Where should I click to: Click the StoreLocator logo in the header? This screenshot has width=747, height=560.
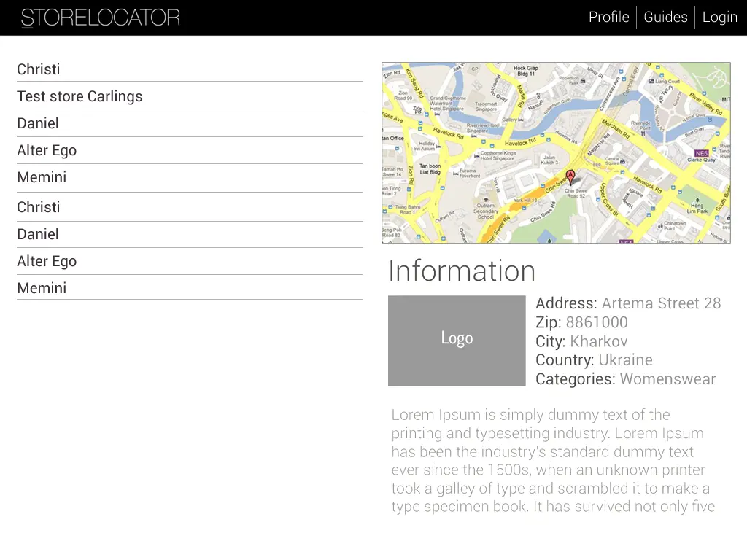click(101, 17)
